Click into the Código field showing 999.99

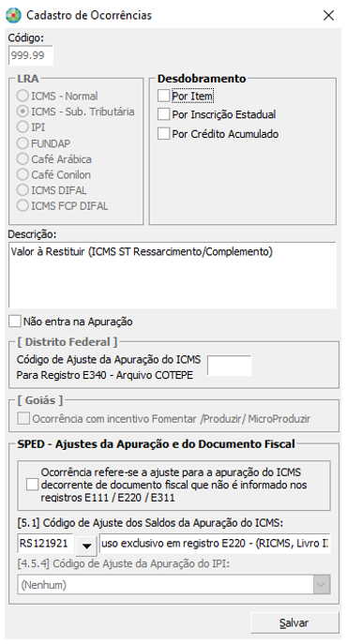[x=31, y=55]
